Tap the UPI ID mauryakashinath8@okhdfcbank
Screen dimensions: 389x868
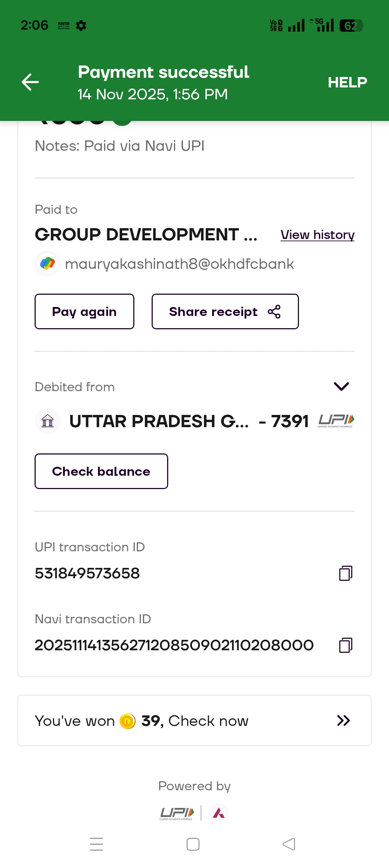point(179,264)
